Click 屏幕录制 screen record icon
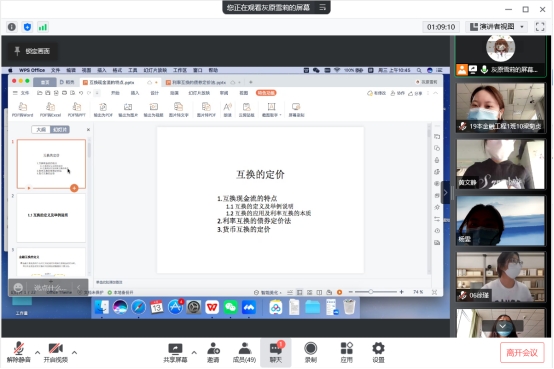 (296, 110)
